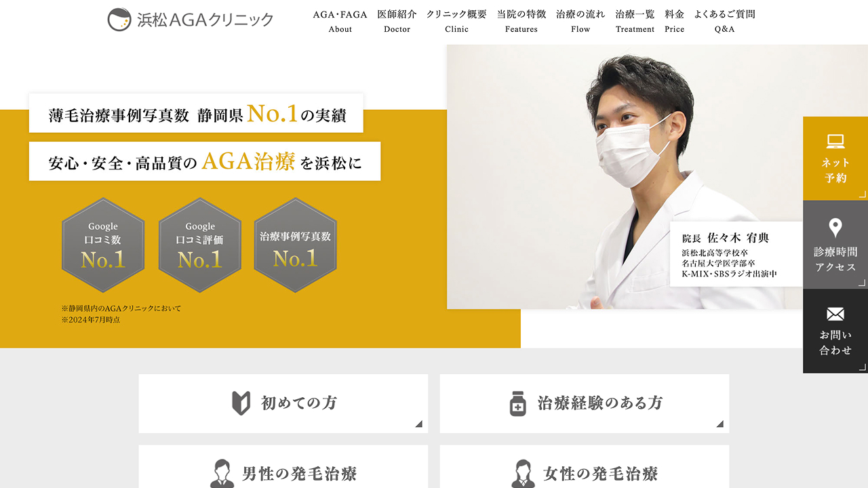Click the 浜松AGAクリニック logo icon
This screenshot has height=488, width=868.
click(x=119, y=20)
